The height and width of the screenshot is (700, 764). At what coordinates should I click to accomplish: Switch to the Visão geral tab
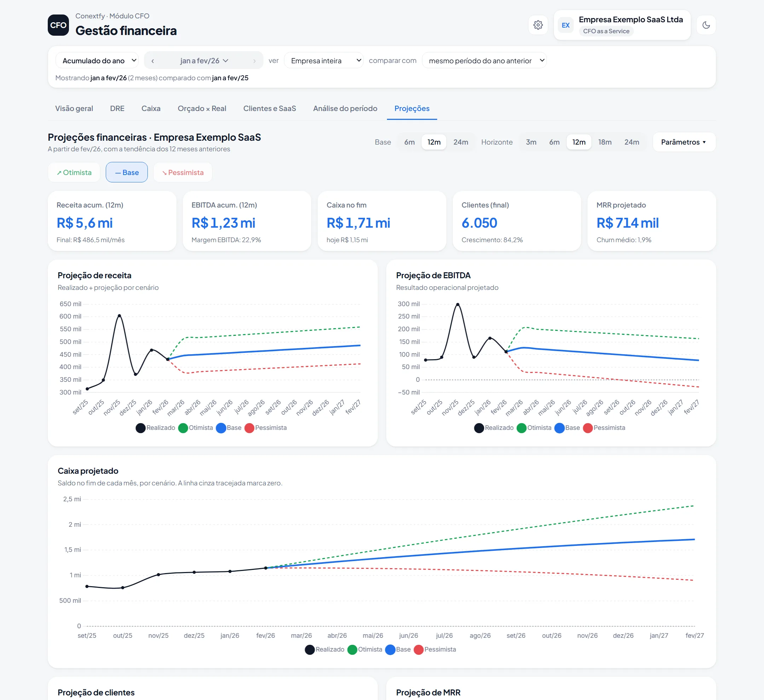click(x=74, y=108)
